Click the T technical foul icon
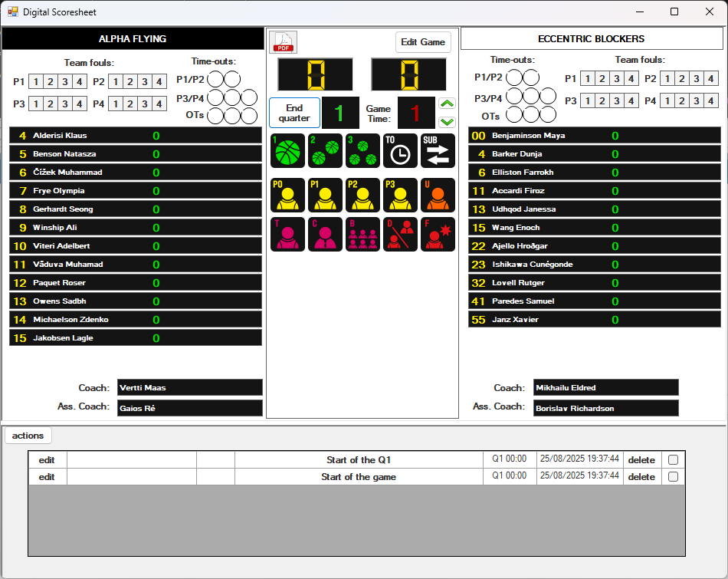Screen dimensions: 728x579 tap(287, 234)
